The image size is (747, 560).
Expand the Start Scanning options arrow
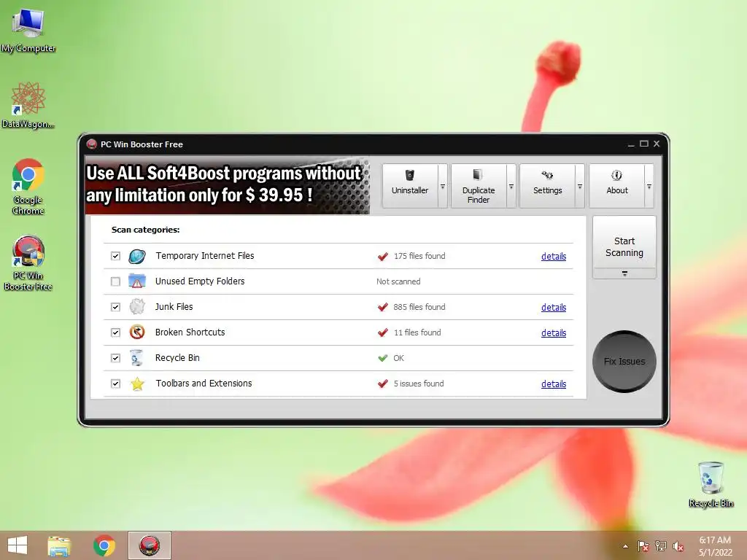point(624,274)
